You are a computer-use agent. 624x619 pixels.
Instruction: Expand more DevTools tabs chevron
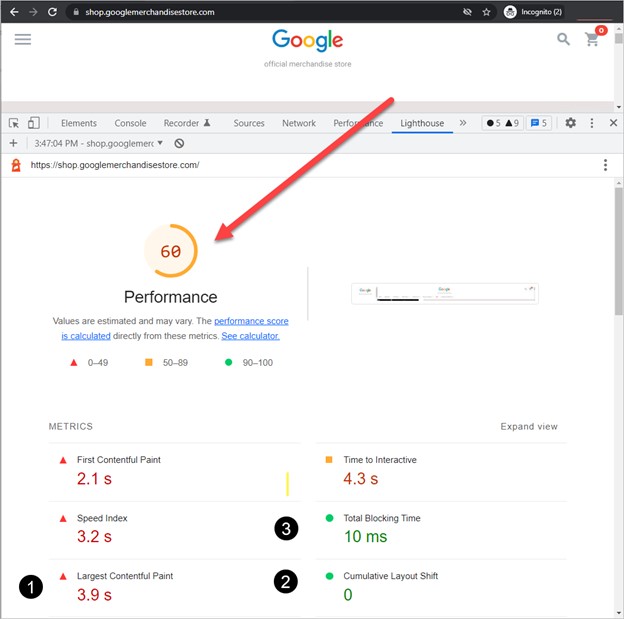pyautogui.click(x=462, y=123)
